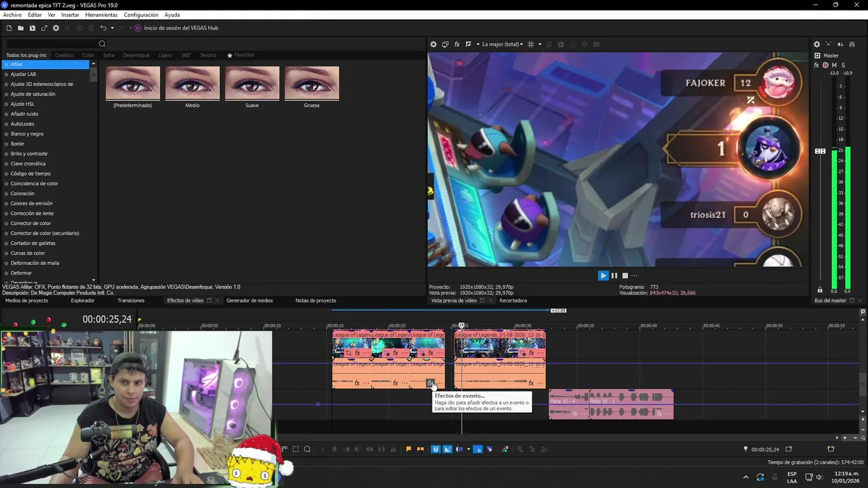Open video output fx in preview toolbar
The width and height of the screenshot is (868, 488).
457,44
